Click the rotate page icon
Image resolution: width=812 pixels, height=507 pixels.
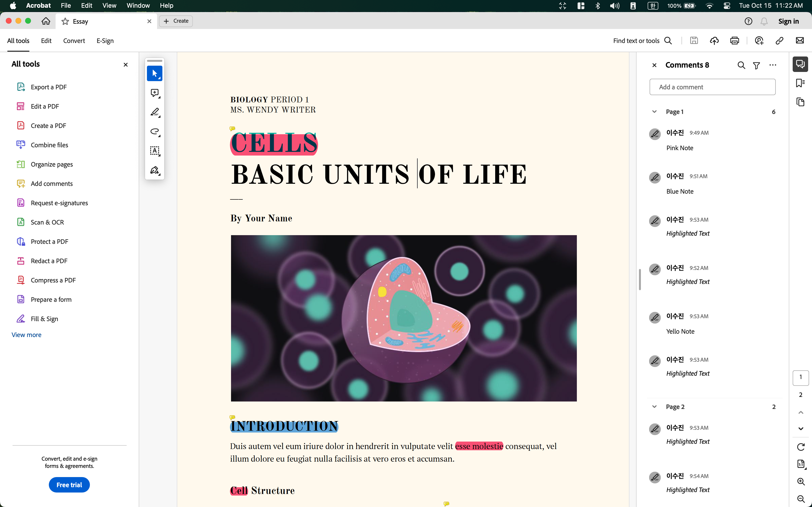[801, 447]
